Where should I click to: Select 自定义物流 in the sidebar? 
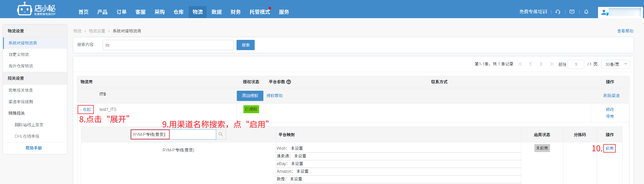pos(19,54)
